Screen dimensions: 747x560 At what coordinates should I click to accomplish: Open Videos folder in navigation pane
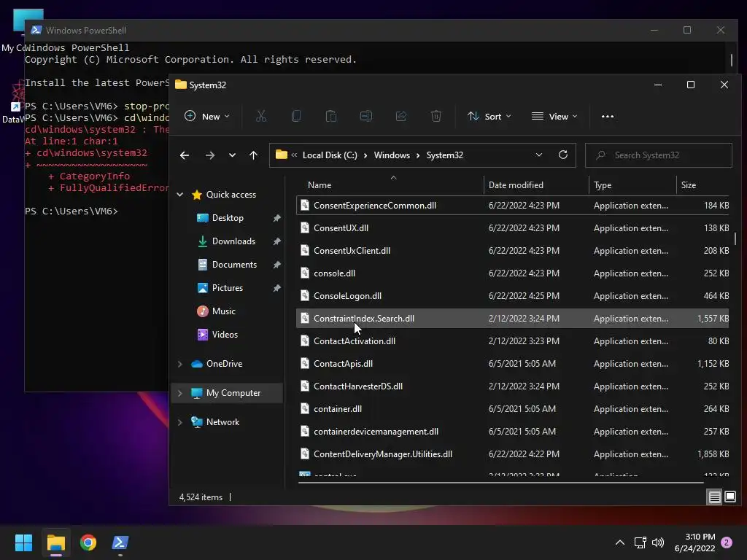click(x=225, y=334)
